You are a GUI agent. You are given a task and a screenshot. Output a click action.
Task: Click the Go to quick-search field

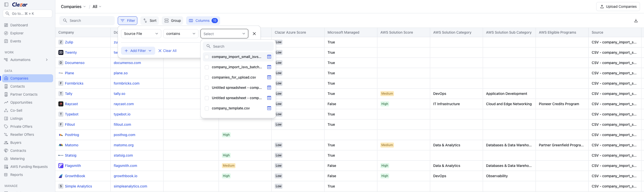28,14
